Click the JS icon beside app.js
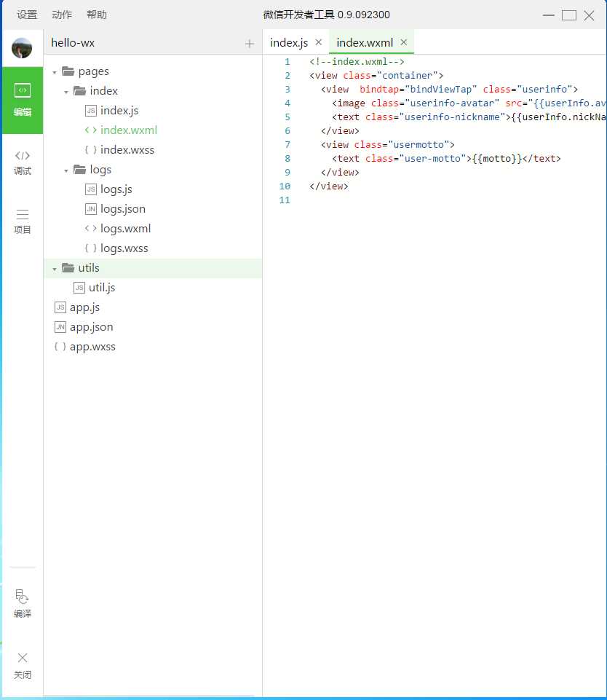 (x=60, y=307)
